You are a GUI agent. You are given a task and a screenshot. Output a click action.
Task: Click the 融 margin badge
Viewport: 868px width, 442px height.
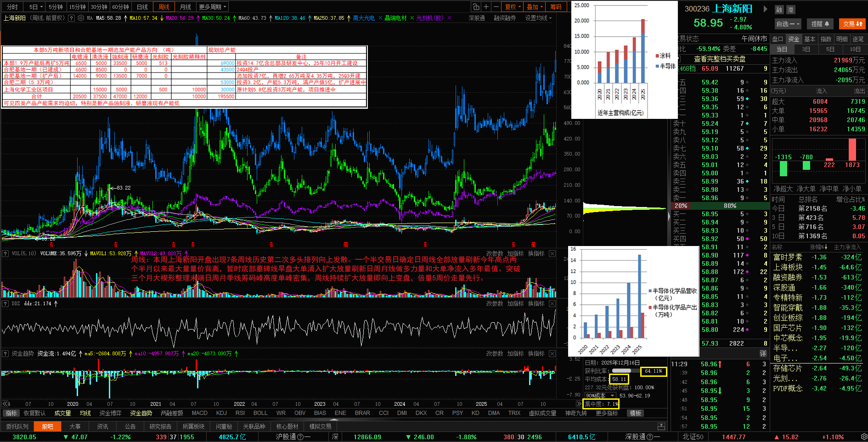779,10
